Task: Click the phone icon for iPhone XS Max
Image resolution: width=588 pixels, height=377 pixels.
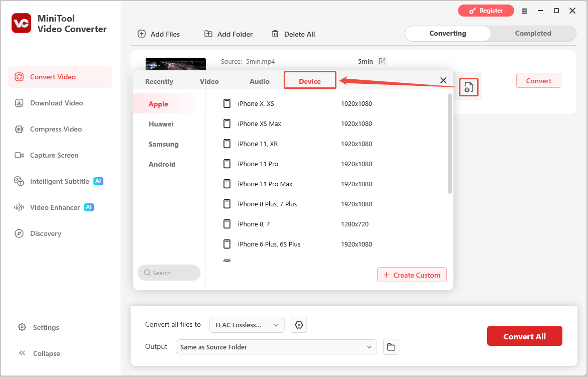Action: (227, 123)
